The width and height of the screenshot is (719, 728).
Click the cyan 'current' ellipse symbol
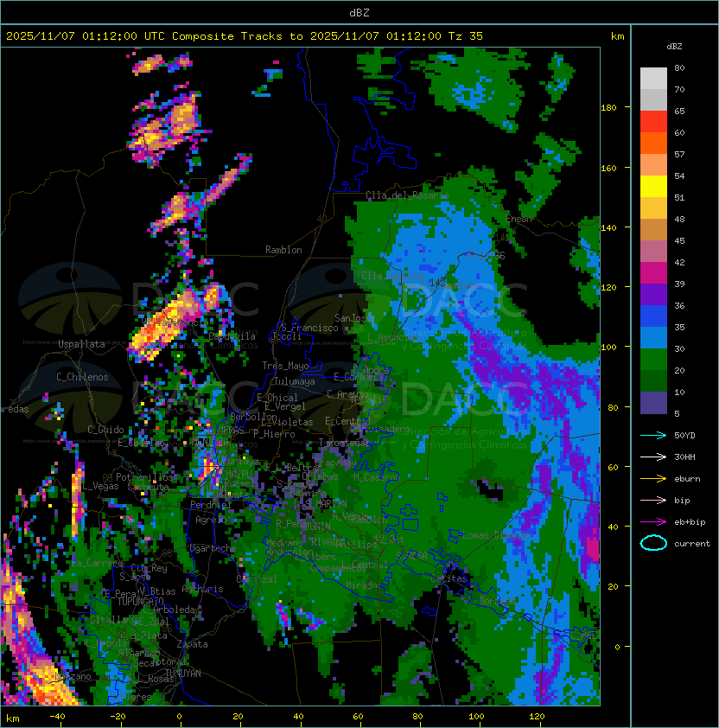coord(653,543)
